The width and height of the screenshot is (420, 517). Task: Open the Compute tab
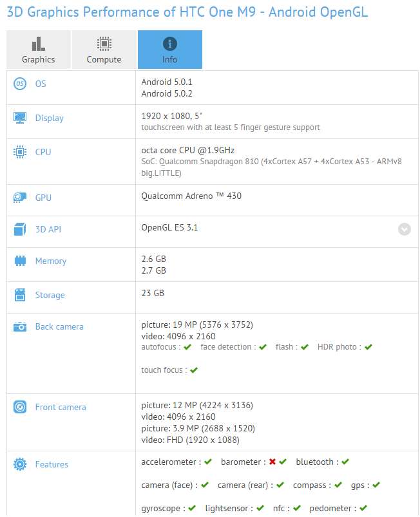point(104,50)
